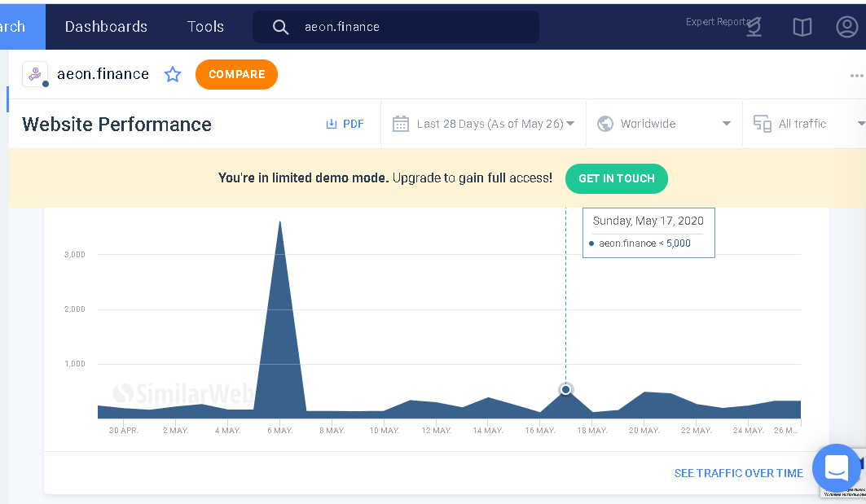The height and width of the screenshot is (504, 866).
Task: Click the 12 MAY. x-axis label
Action: pyautogui.click(x=437, y=431)
